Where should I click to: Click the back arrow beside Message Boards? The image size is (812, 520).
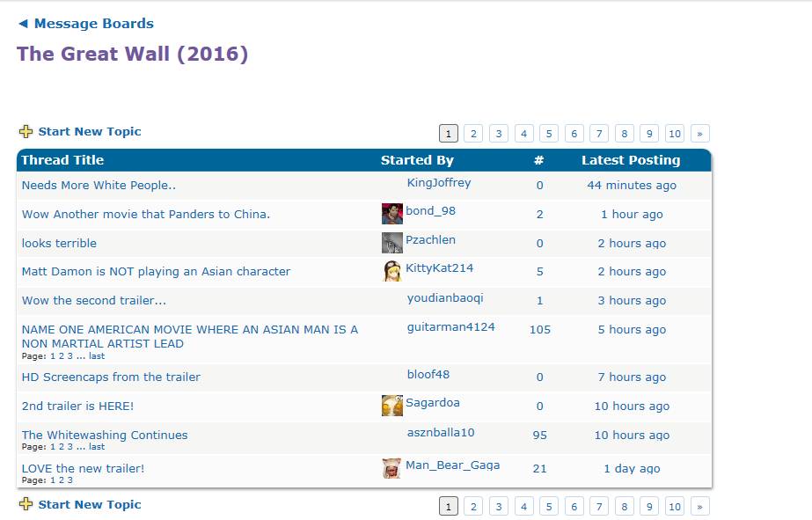23,23
